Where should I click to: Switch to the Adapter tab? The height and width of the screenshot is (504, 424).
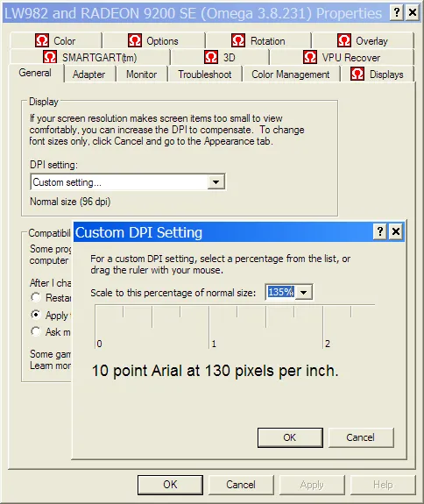pos(89,75)
